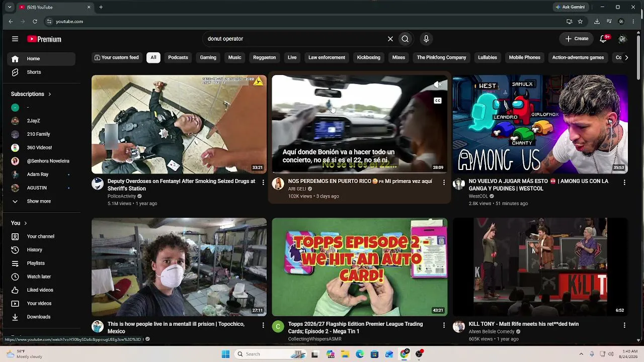Open the 2JayZ subscription channel
The width and height of the screenshot is (644, 362).
41,121
